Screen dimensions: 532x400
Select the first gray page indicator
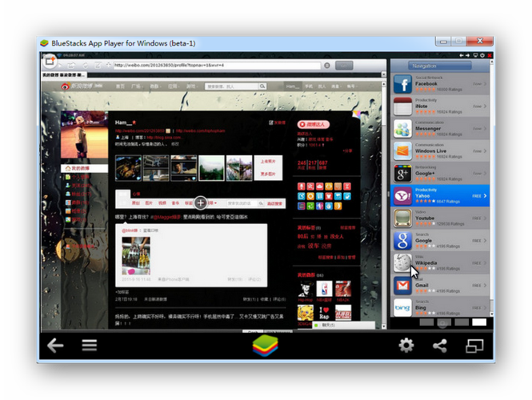coord(426,322)
